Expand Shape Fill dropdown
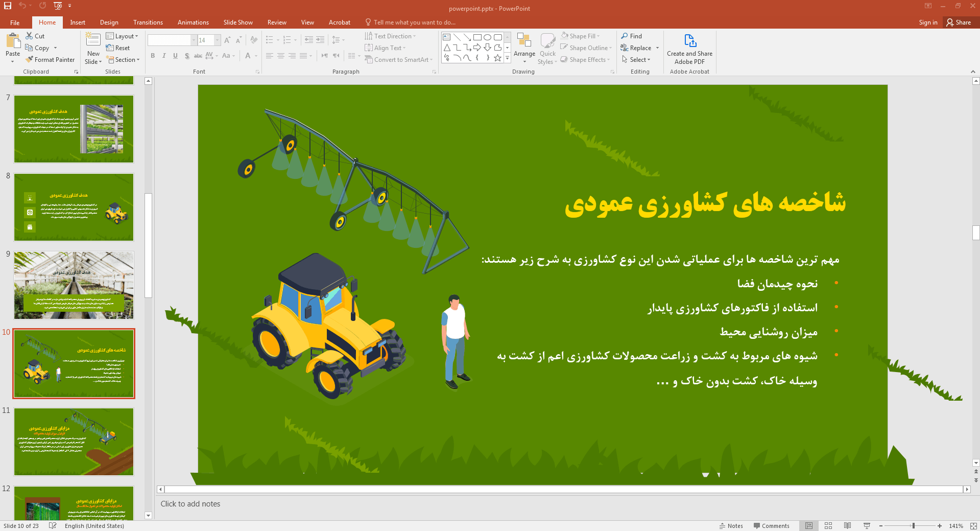980x531 pixels. tap(580, 36)
